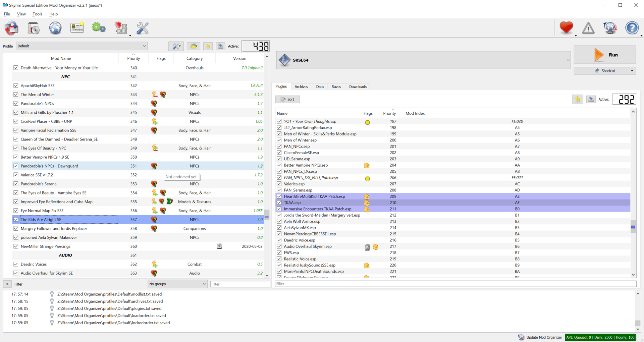Disable EWS.esp plugin checkbox

click(x=279, y=252)
